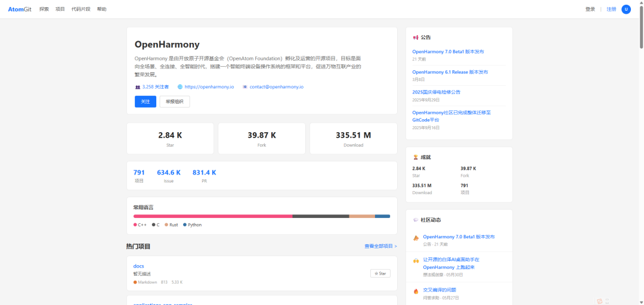Click the 登录 link

(590, 9)
